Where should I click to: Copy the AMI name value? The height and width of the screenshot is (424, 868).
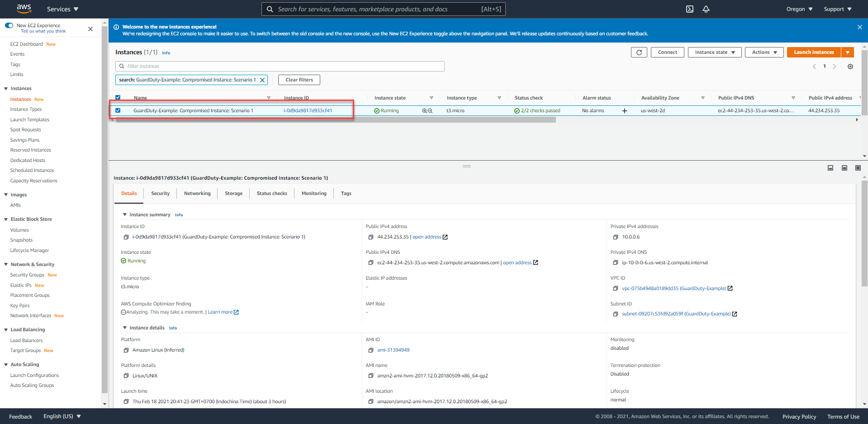(x=371, y=376)
